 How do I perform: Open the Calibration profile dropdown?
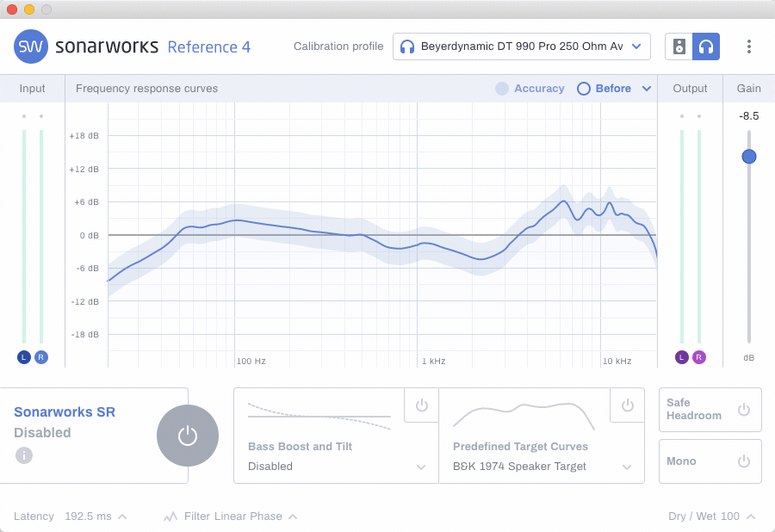pyautogui.click(x=522, y=46)
